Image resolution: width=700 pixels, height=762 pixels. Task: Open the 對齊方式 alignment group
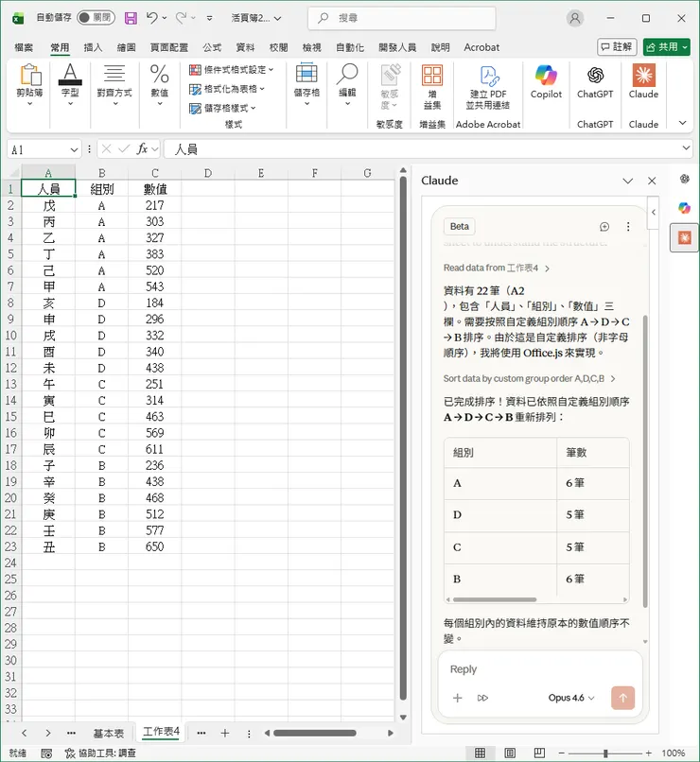point(114,85)
